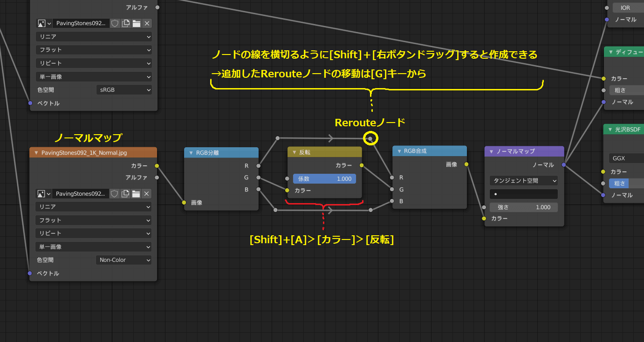This screenshot has height=342, width=644.
Task: Open 単一画像 source dropdown in sRGB node
Action: (x=94, y=76)
